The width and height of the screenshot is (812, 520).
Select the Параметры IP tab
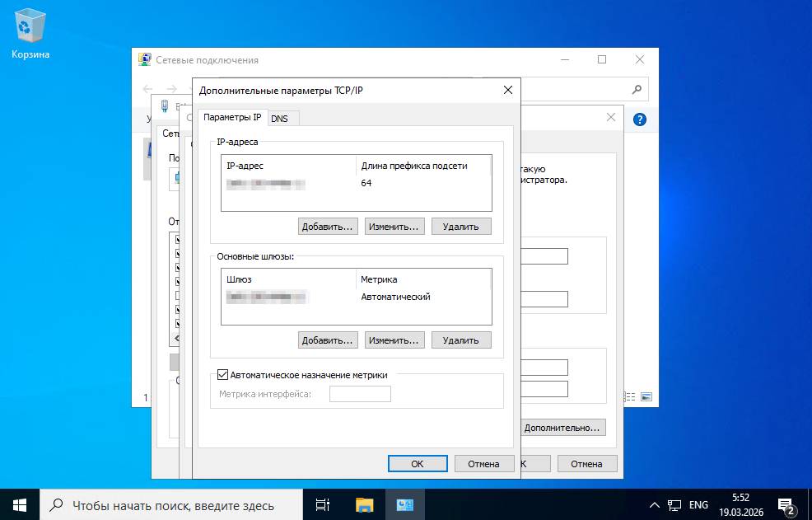(232, 118)
